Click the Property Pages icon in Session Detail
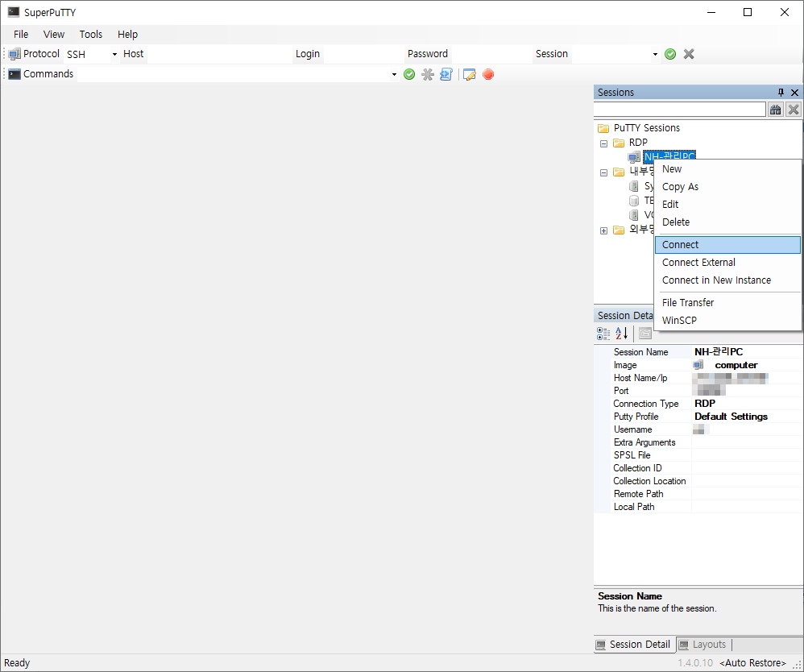This screenshot has height=672, width=804. (645, 334)
